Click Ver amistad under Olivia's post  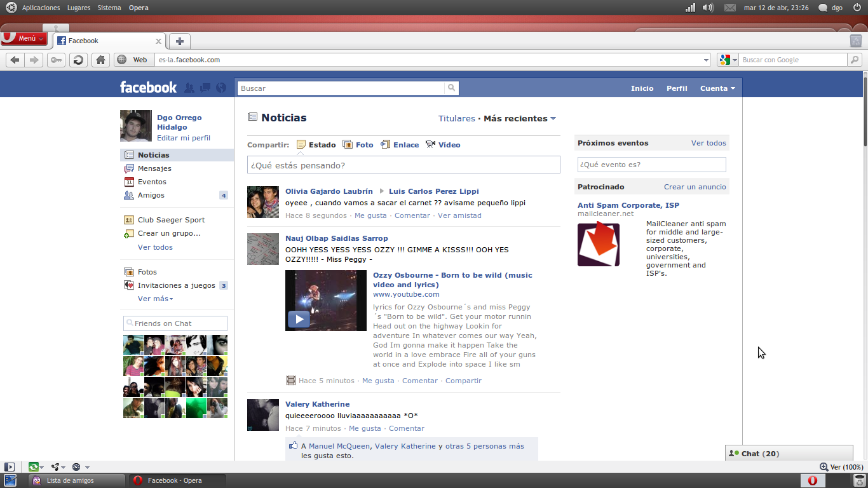[459, 215]
